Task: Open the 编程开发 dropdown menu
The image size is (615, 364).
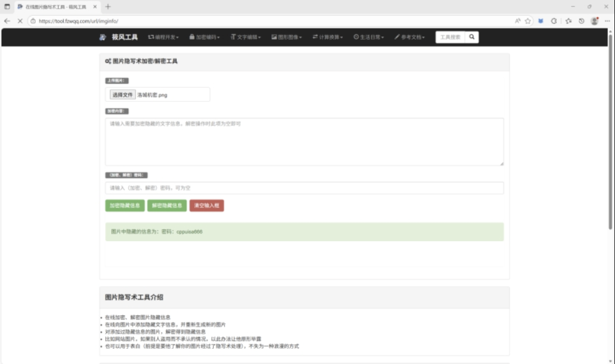Action: click(x=163, y=37)
